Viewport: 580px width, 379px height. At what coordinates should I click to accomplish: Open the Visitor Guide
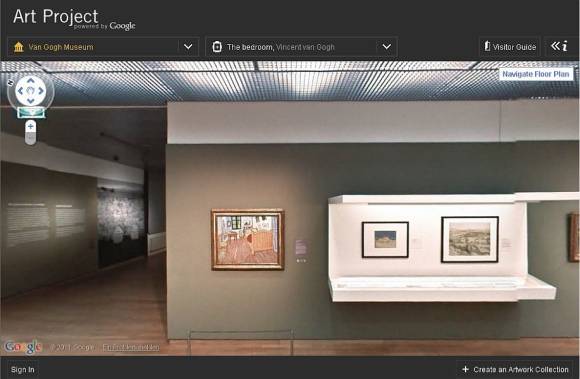[510, 47]
